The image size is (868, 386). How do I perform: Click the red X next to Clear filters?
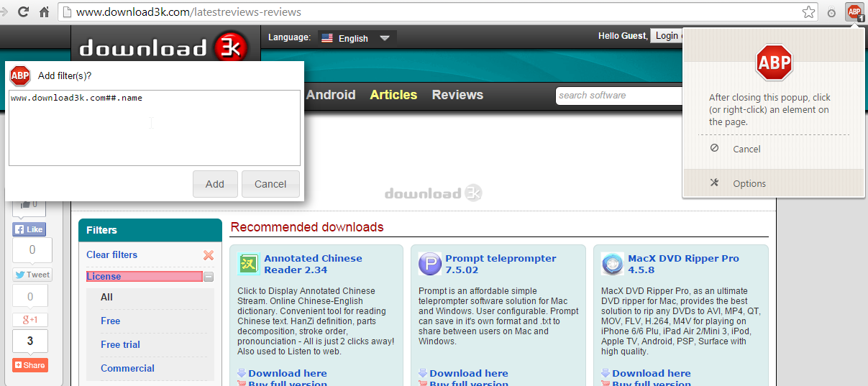[x=209, y=255]
